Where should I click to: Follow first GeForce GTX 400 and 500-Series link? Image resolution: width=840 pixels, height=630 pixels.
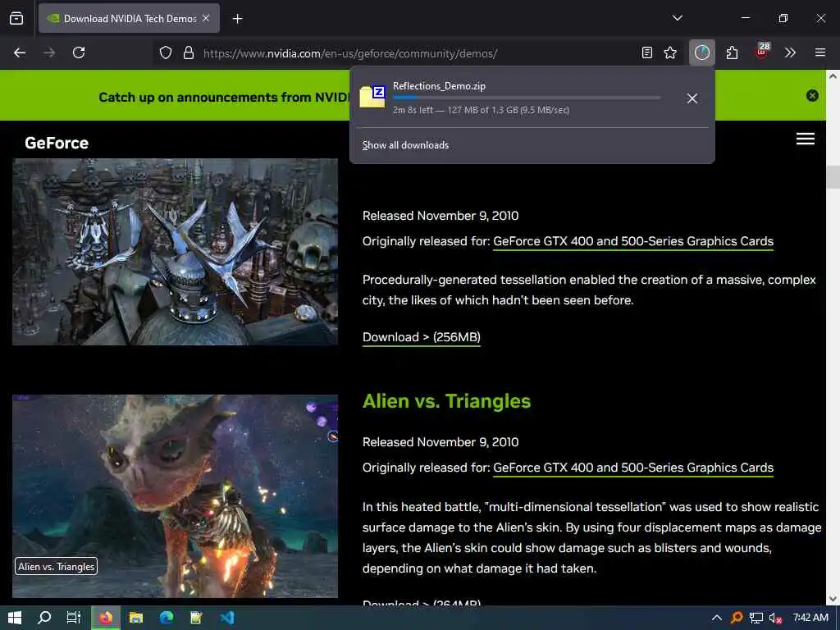(x=633, y=241)
